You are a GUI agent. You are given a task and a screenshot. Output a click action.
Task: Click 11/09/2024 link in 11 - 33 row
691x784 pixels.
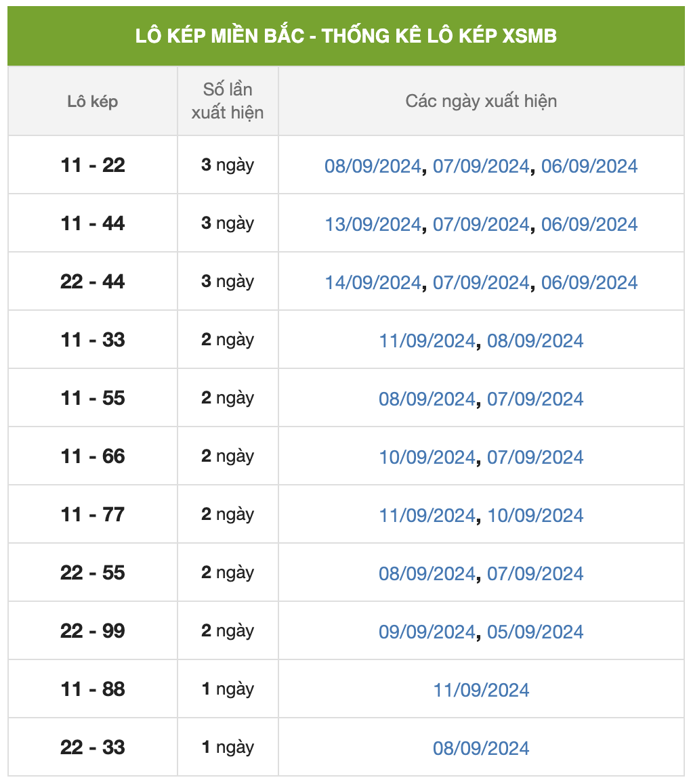tap(427, 341)
